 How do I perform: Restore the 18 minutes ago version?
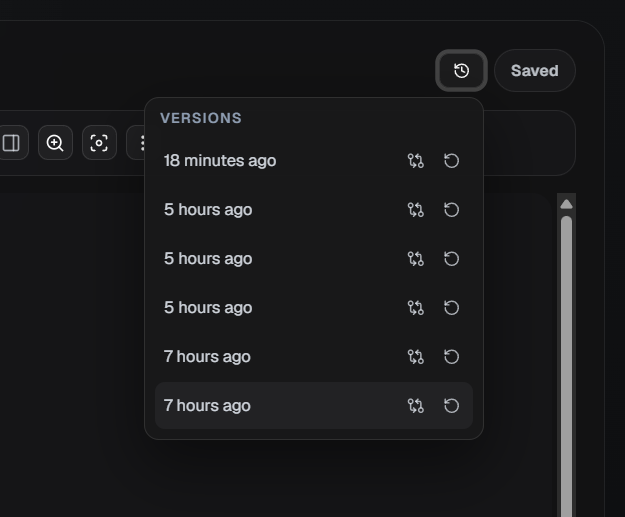coord(451,161)
